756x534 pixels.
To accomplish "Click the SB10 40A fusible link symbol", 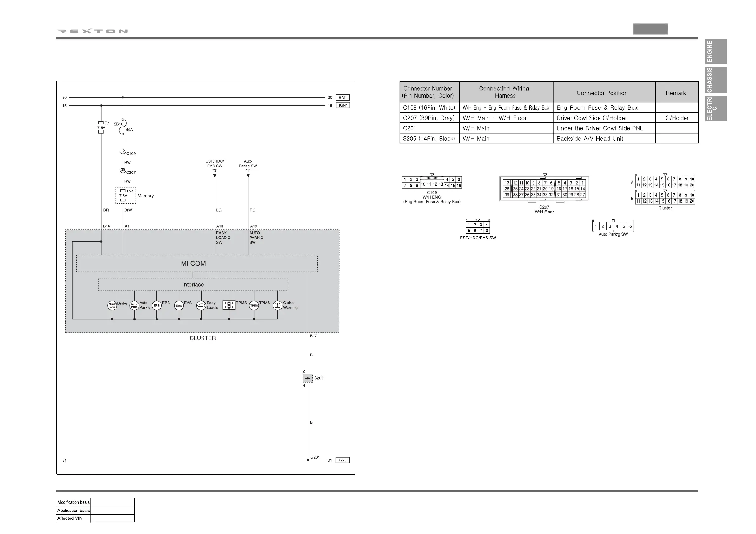I will pyautogui.click(x=123, y=127).
